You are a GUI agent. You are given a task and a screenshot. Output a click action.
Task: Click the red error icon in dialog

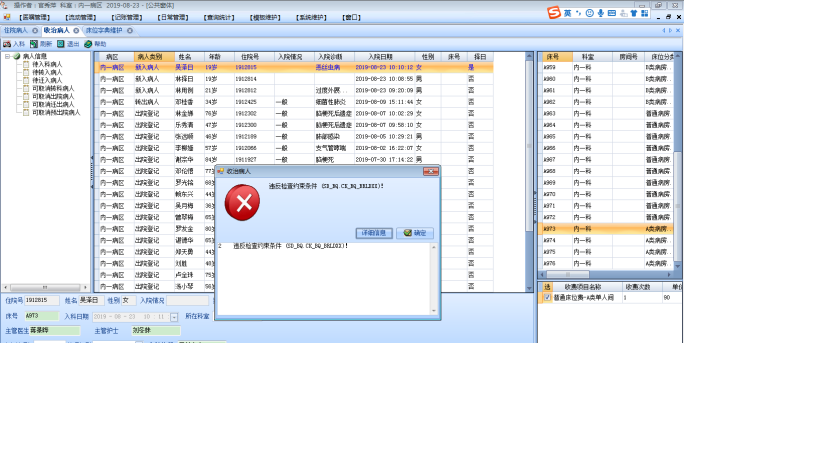[x=242, y=203]
